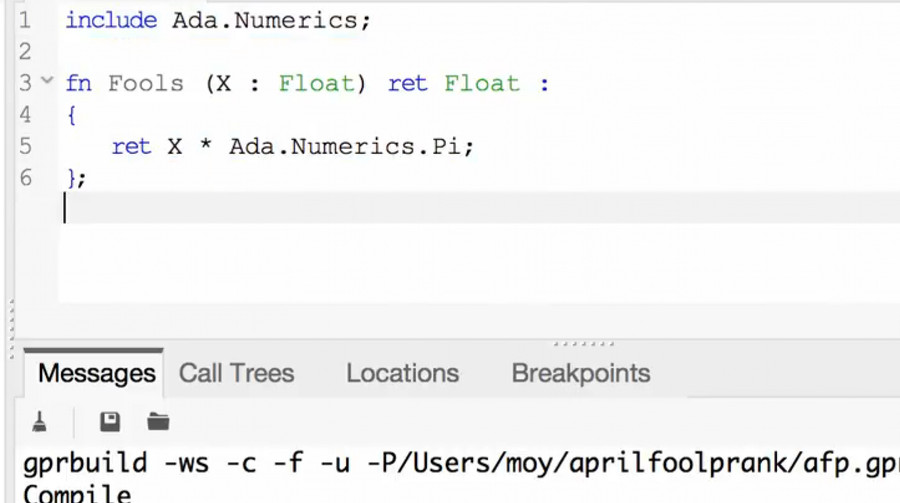Place cursor on the empty highlighted editor line

pyautogui.click(x=479, y=207)
